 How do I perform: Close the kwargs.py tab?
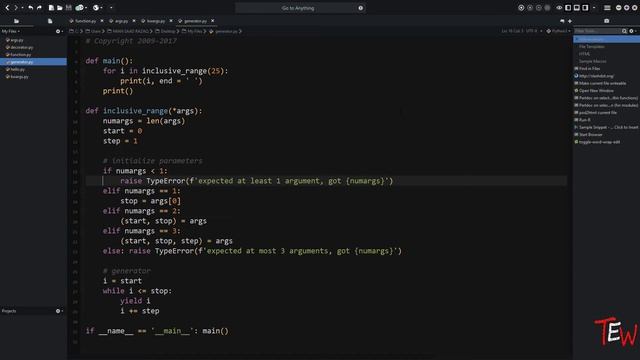pyautogui.click(x=171, y=21)
